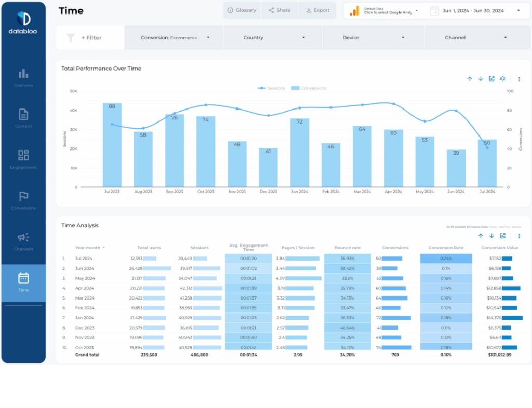Click the up-arrow sort toggle on Time Analysis
The height and width of the screenshot is (408, 532).
(481, 236)
